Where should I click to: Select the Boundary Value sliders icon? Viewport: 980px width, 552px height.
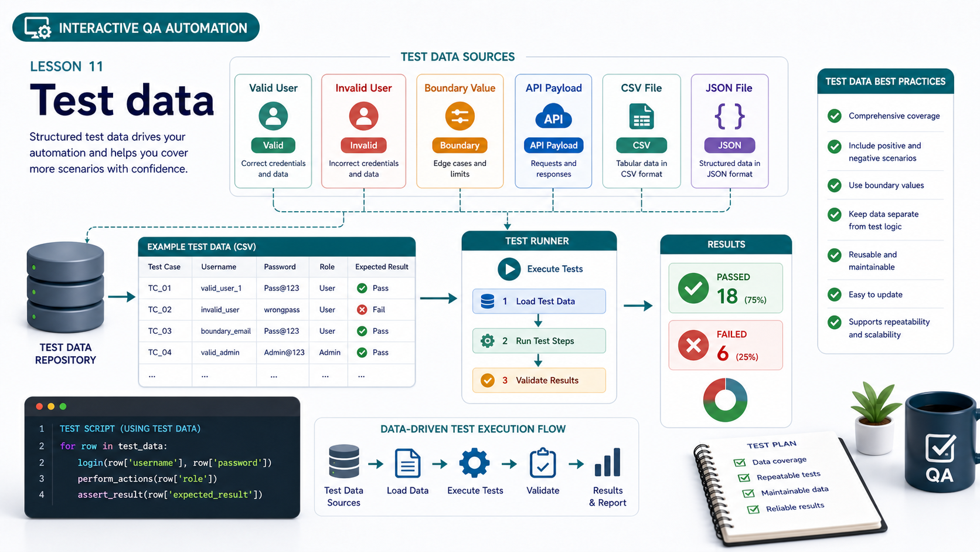460,116
